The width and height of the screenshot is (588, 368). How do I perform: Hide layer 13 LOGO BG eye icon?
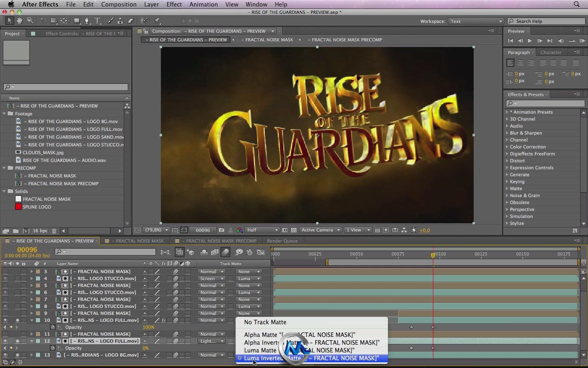(x=5, y=355)
